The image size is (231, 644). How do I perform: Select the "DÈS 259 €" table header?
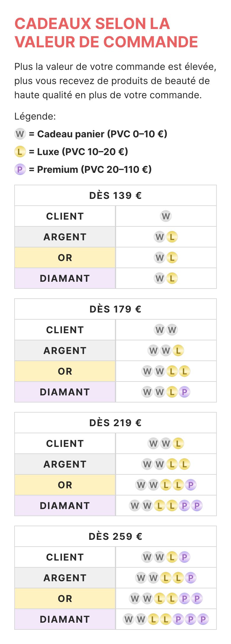tap(115, 537)
